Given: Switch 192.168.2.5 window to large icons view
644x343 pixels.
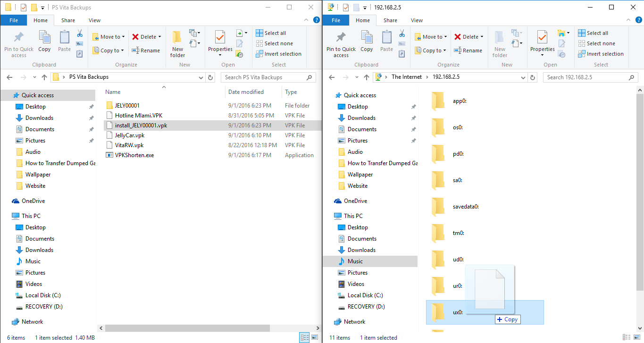Looking at the screenshot, I should (x=637, y=337).
